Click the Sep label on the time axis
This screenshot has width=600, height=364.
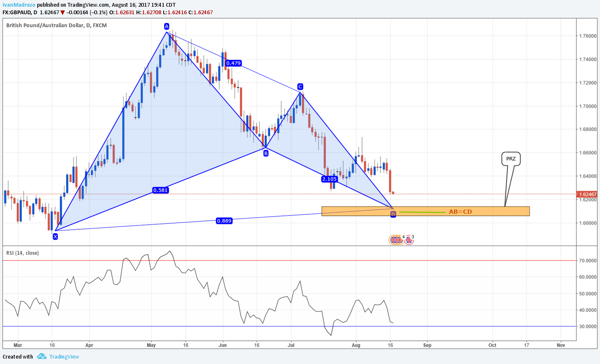427,345
